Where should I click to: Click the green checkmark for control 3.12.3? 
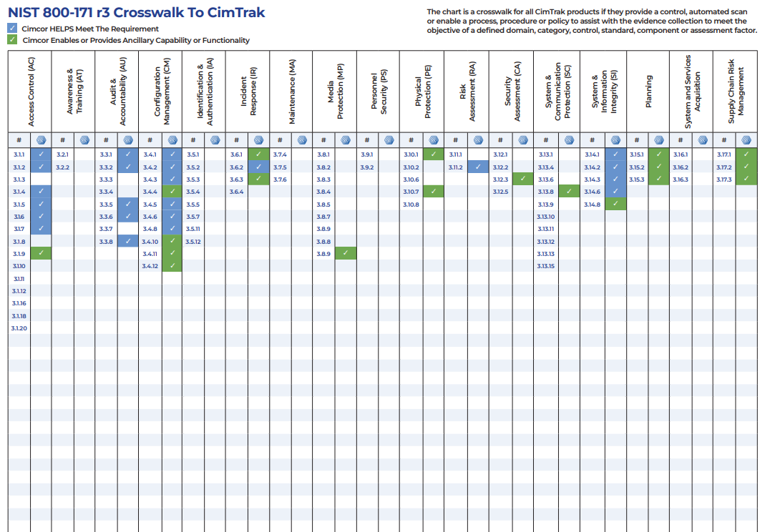[523, 179]
